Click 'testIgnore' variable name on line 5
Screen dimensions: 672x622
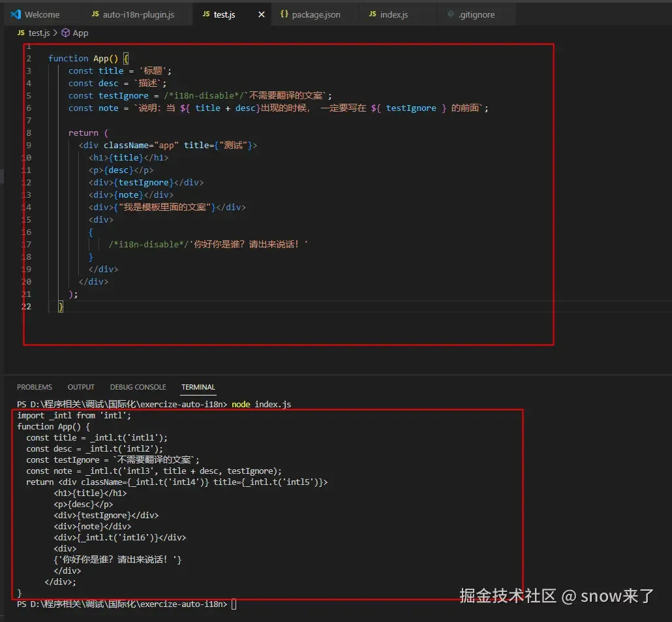123,96
